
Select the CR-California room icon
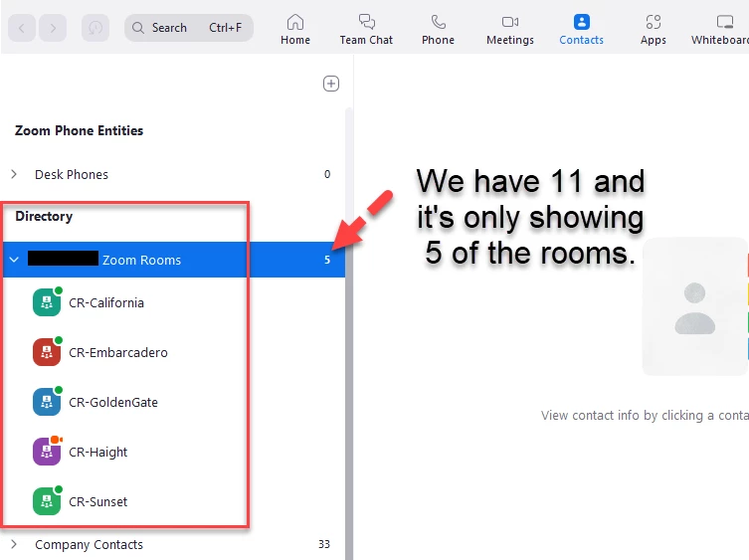click(47, 302)
